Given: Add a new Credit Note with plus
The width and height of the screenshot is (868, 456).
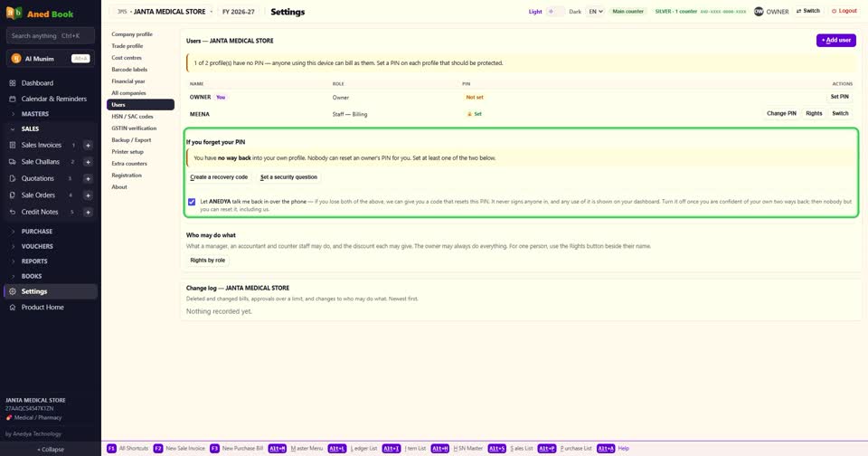Looking at the screenshot, I should [x=88, y=212].
